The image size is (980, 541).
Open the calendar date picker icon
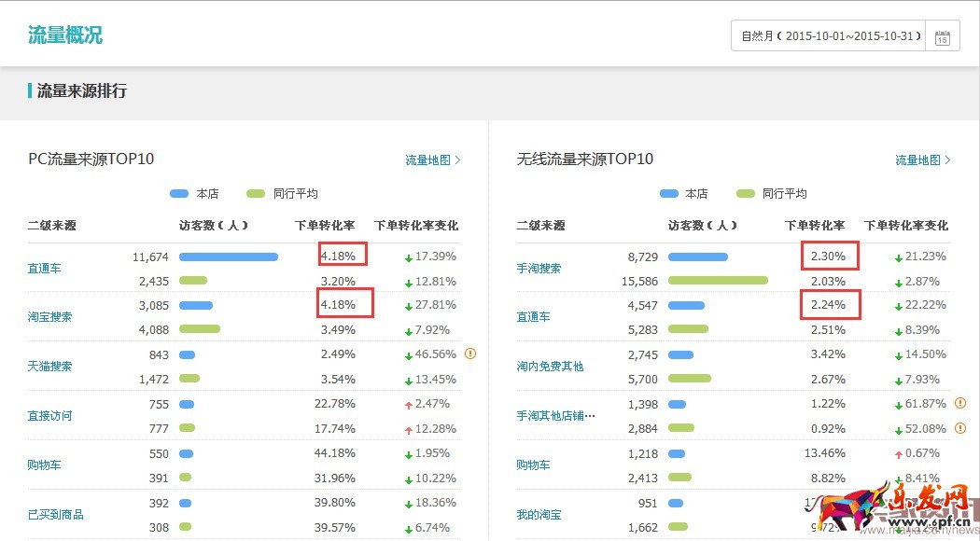[943, 37]
